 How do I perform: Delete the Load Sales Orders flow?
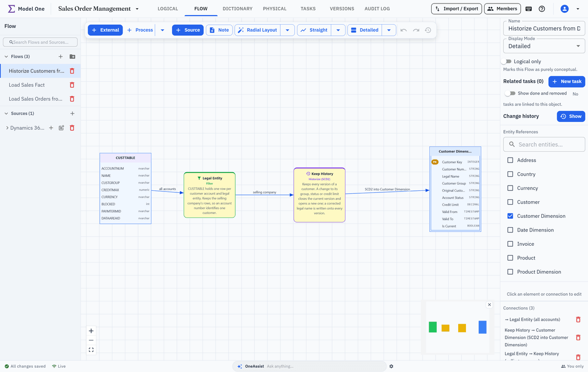pyautogui.click(x=72, y=99)
